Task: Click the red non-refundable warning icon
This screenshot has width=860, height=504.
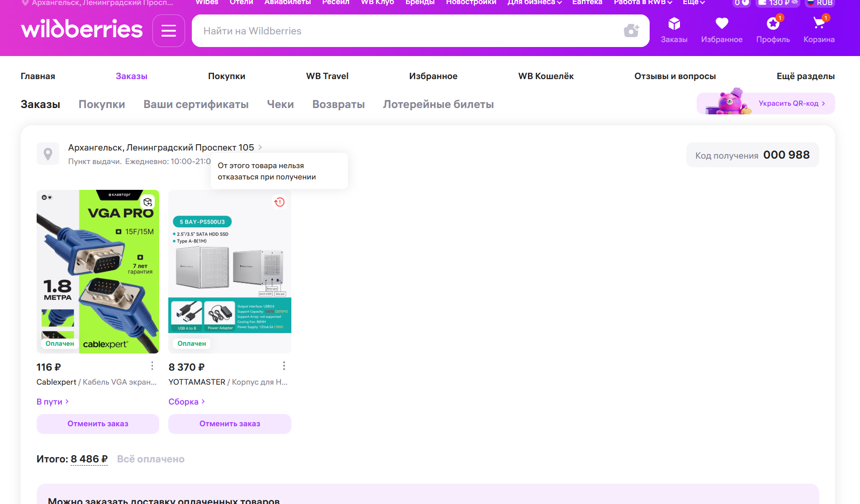Action: tap(280, 202)
